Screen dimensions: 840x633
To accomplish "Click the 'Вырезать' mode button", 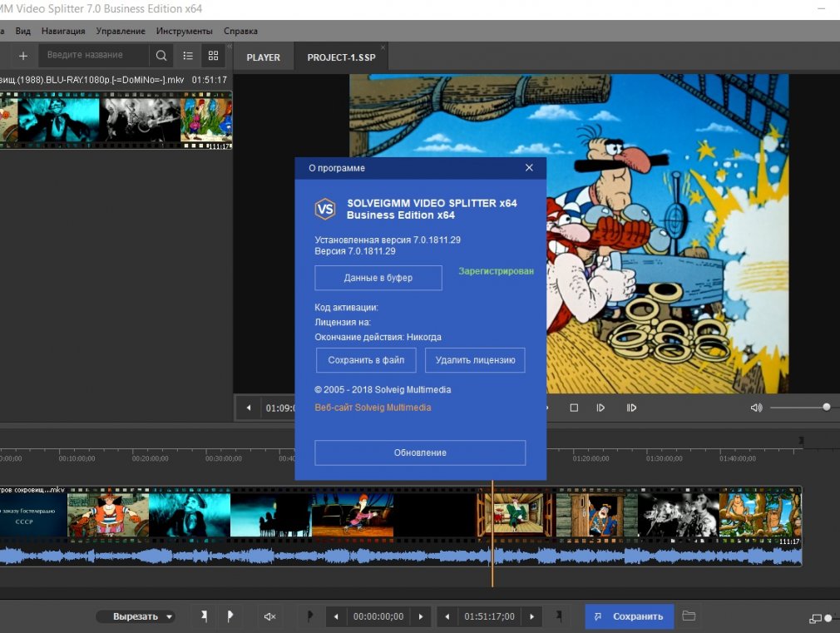I will [x=136, y=617].
